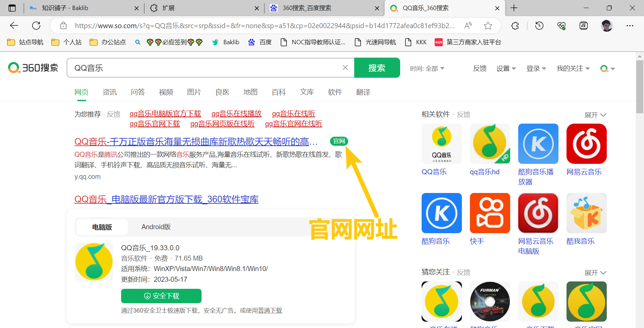Add page to favorites with star icon
Viewport: 644px width, 328px height.
[x=488, y=25]
